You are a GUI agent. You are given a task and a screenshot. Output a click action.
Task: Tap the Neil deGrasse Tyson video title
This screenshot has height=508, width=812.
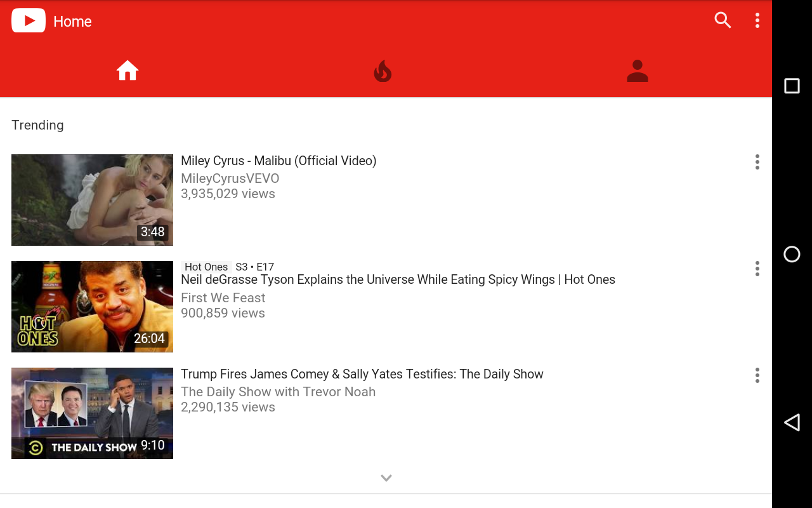(398, 279)
